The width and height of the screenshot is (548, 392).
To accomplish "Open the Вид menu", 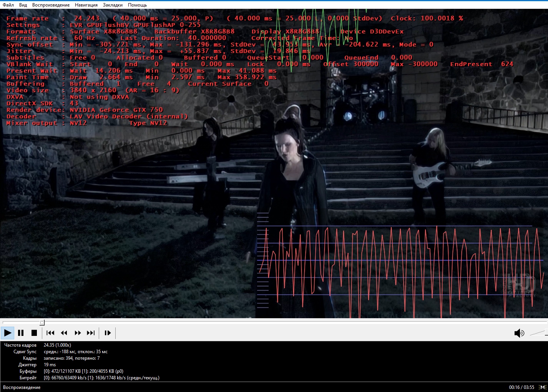I will point(23,5).
